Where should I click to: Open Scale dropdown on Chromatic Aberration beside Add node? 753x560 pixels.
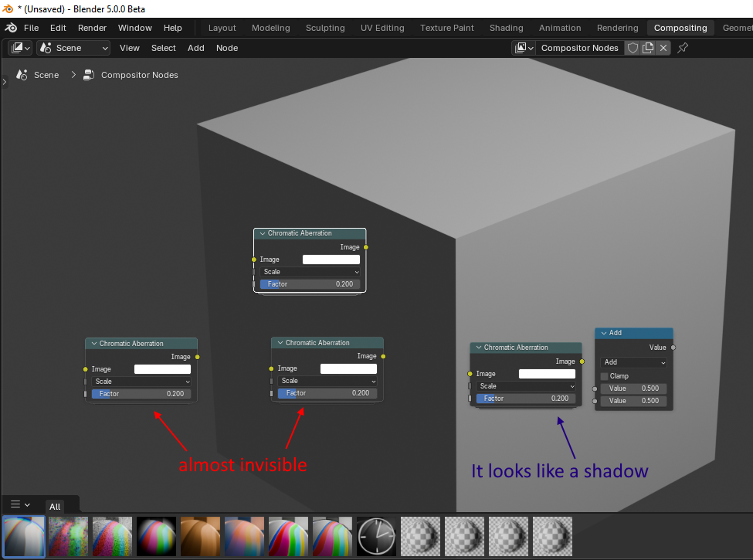pyautogui.click(x=526, y=386)
